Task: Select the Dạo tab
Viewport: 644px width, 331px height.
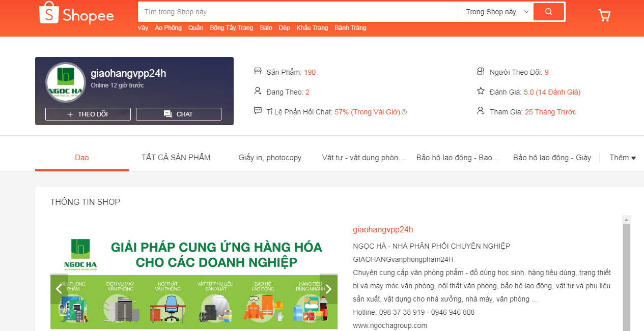Action: [x=82, y=158]
